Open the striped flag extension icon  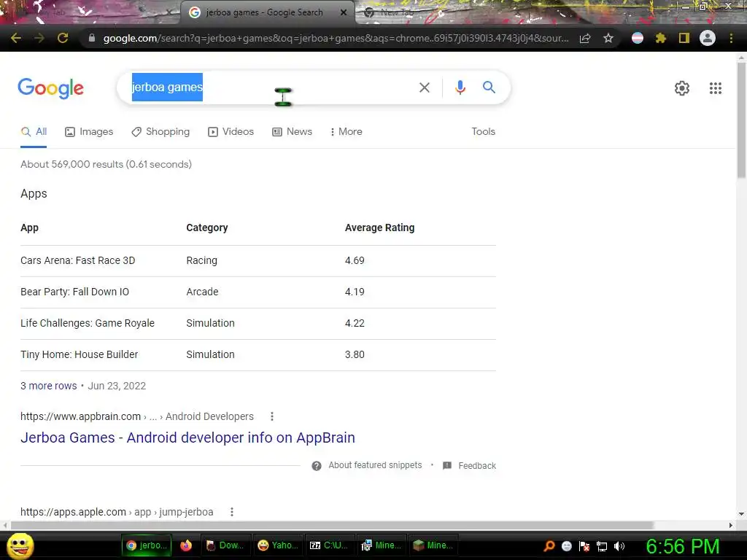click(x=638, y=38)
